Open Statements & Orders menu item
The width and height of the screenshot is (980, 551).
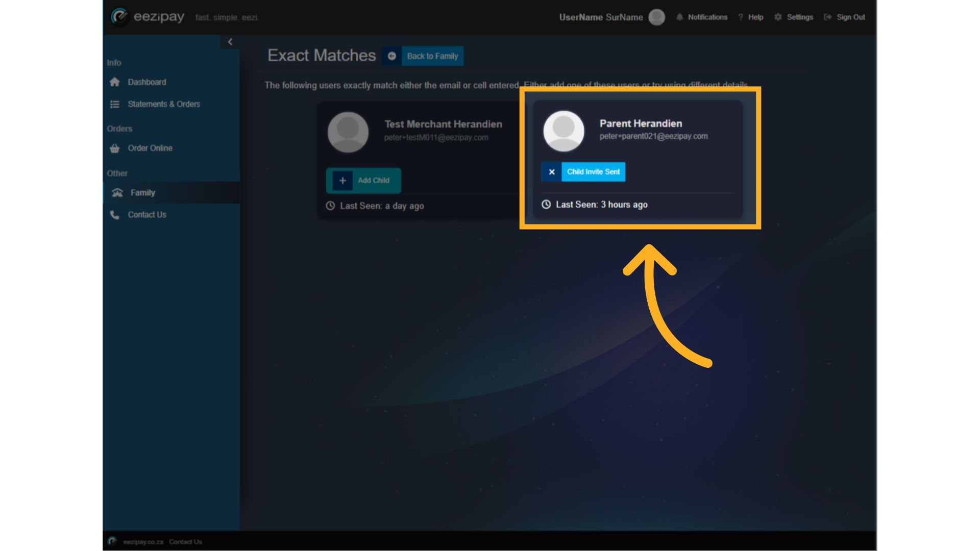164,104
